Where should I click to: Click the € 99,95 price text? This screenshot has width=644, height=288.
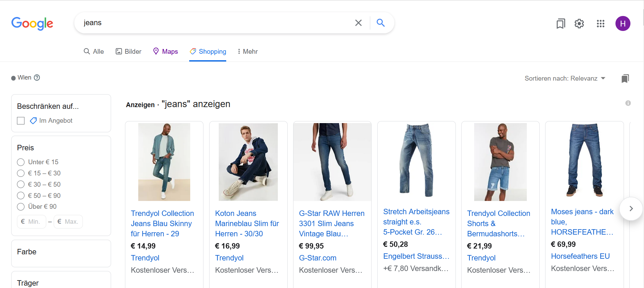coord(311,246)
